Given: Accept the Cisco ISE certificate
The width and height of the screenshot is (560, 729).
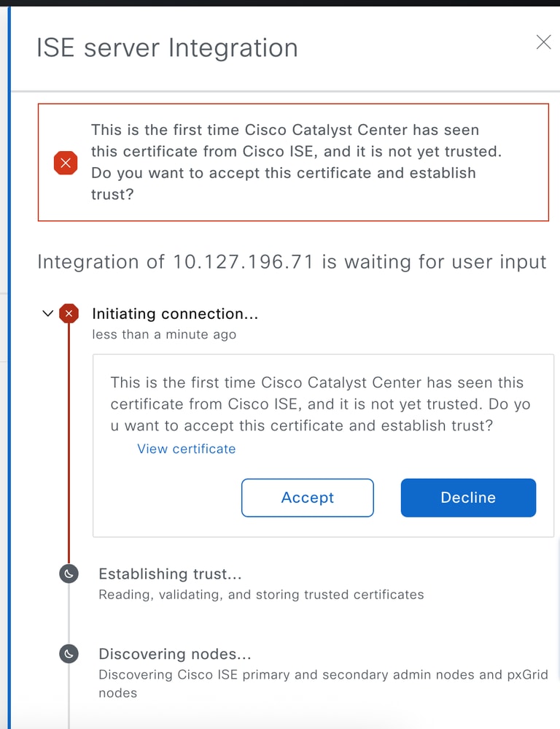Looking at the screenshot, I should (308, 498).
